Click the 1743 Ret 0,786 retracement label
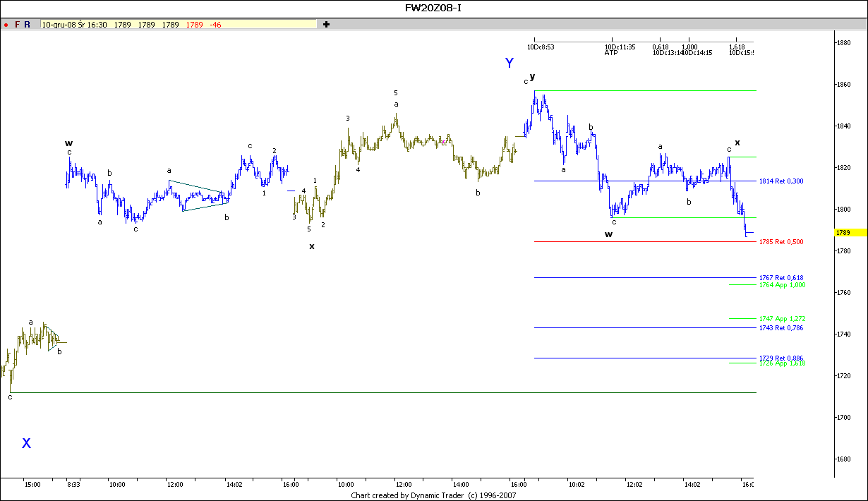Image resolution: width=868 pixels, height=501 pixels. [x=780, y=328]
